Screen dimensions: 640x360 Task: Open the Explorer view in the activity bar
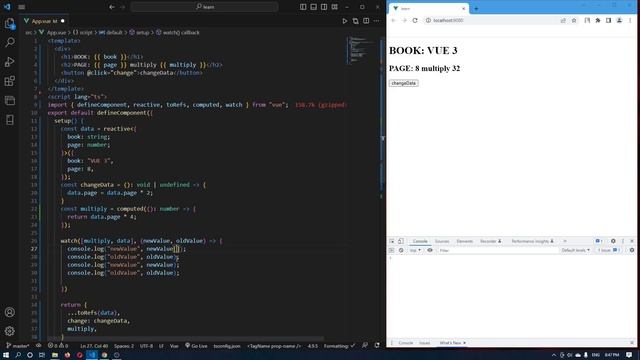tap(10, 24)
